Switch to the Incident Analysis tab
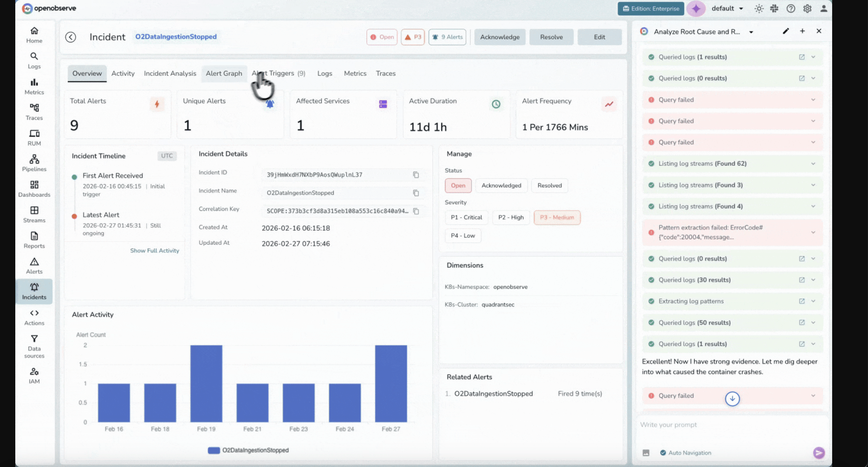Viewport: 868px width, 467px height. click(170, 73)
